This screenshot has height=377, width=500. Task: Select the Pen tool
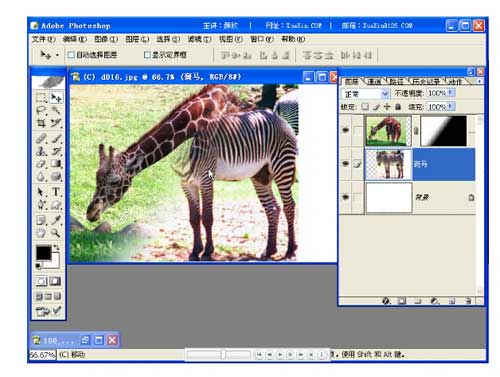pos(41,204)
